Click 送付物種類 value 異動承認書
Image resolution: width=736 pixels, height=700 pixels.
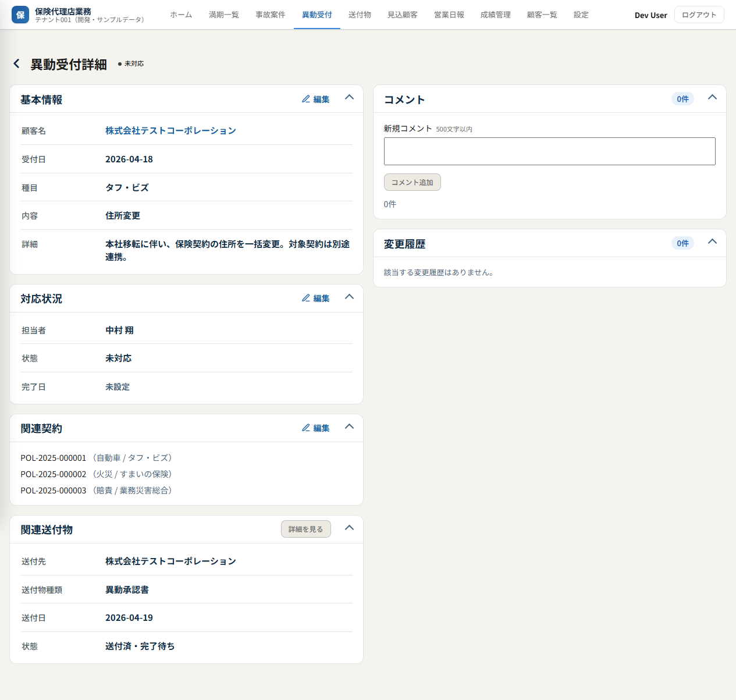pyautogui.click(x=127, y=589)
